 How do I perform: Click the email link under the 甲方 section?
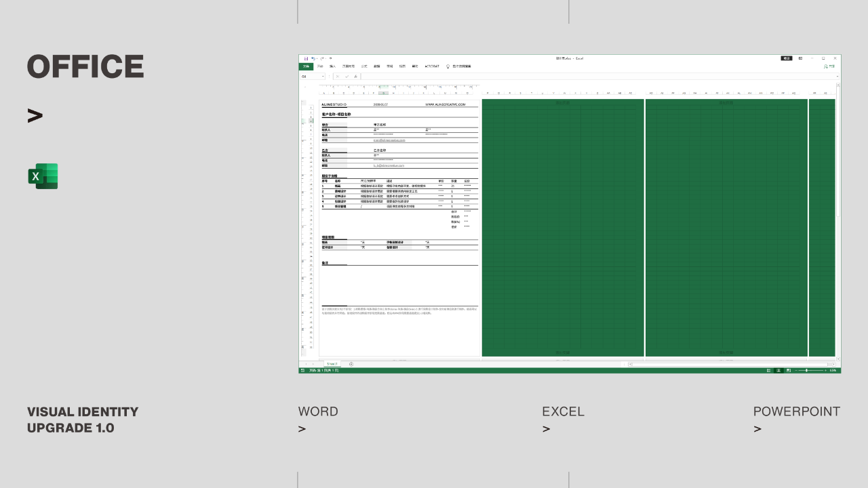pos(389,140)
